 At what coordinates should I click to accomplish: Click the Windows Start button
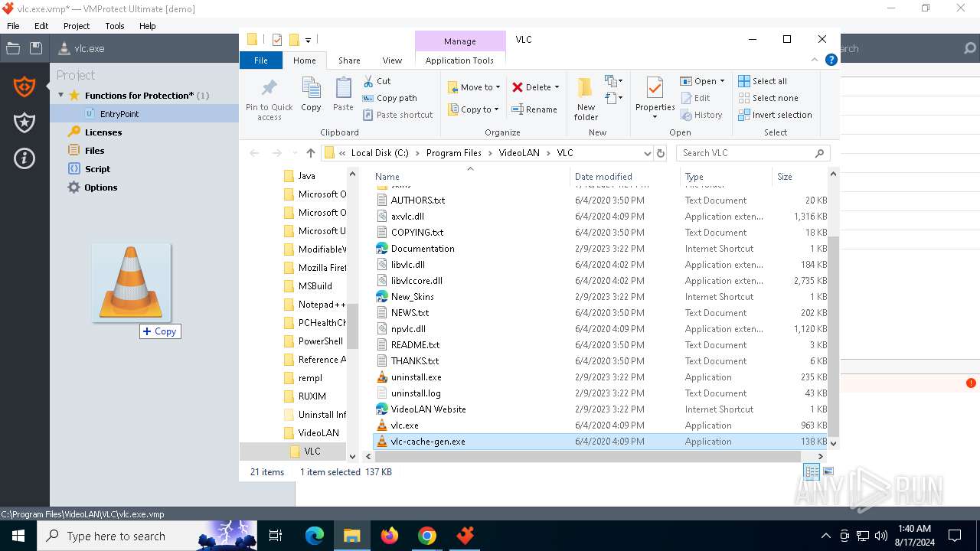coord(18,536)
